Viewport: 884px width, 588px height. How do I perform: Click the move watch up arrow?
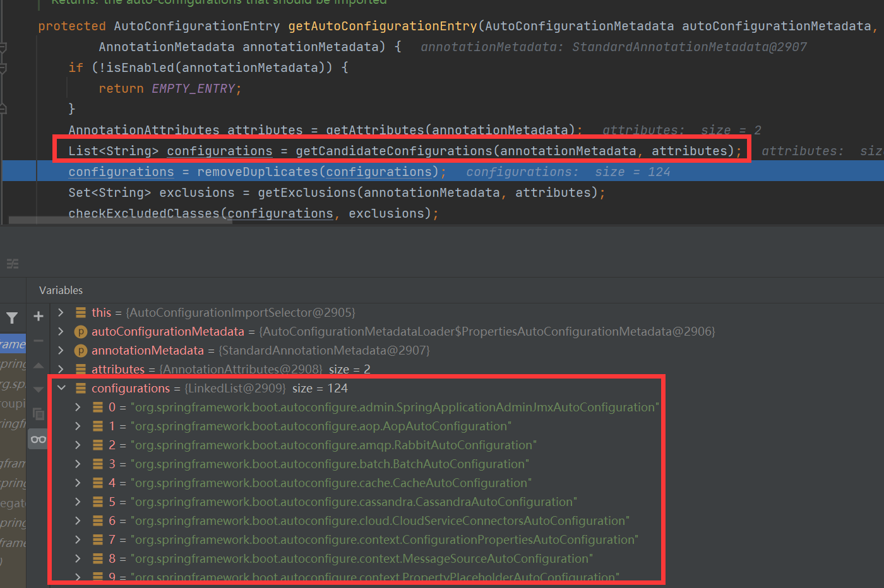[x=39, y=365]
